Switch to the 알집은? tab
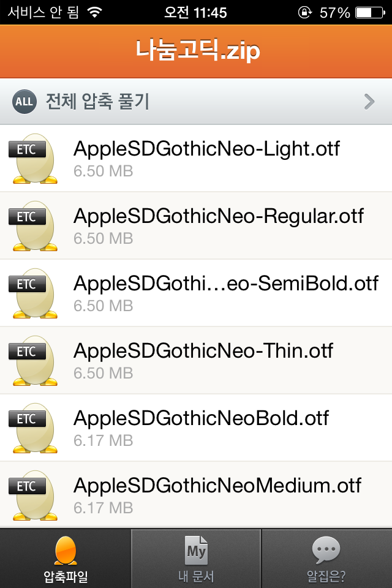Image resolution: width=392 pixels, height=588 pixels. point(326,559)
